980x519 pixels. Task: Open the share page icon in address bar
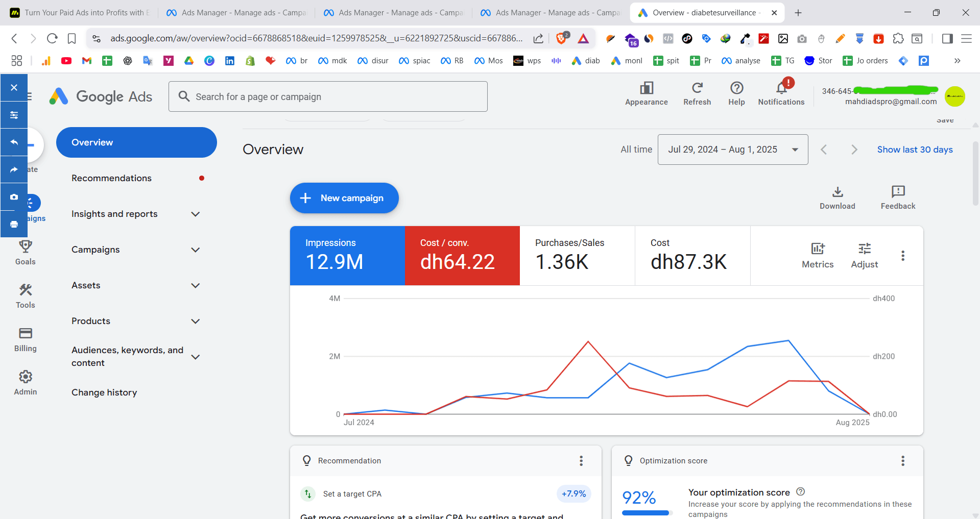pyautogui.click(x=538, y=38)
